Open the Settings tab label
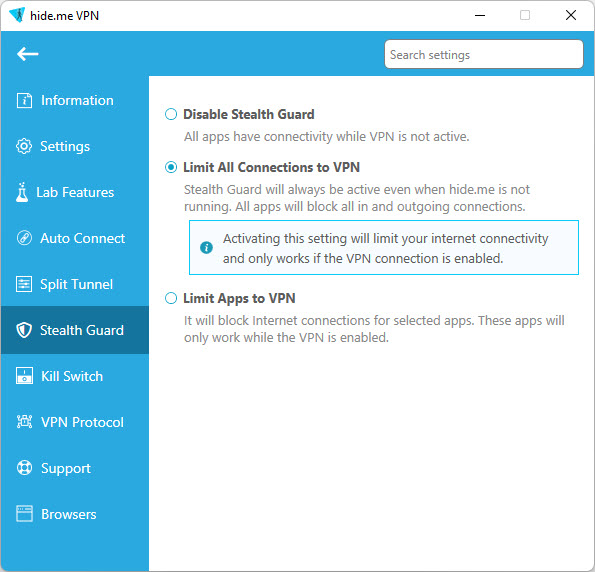Screen dimensions: 595x572 [65, 147]
